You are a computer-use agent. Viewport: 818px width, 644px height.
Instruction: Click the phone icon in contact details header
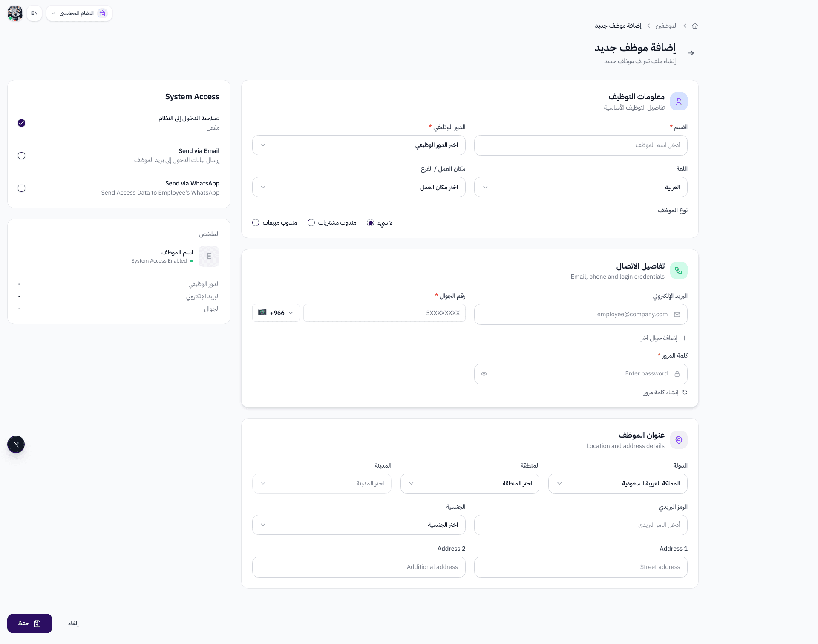coord(679,271)
